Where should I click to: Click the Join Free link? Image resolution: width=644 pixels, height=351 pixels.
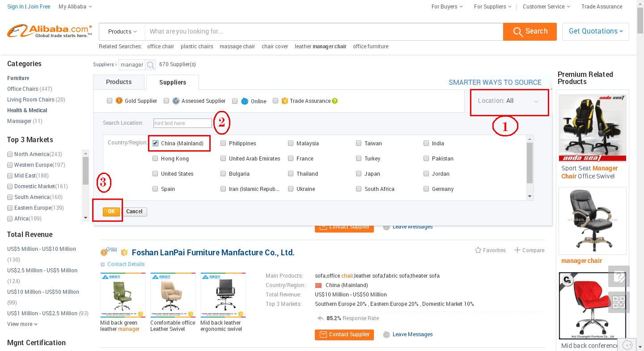pos(39,7)
